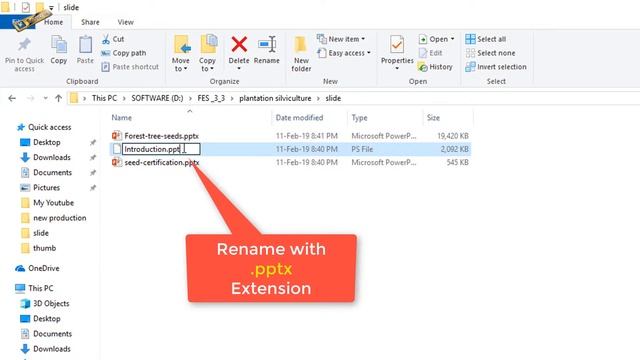Image resolution: width=640 pixels, height=360 pixels.
Task: Click Forest-tree-seeds PowerPoint file icon
Action: coord(117,136)
